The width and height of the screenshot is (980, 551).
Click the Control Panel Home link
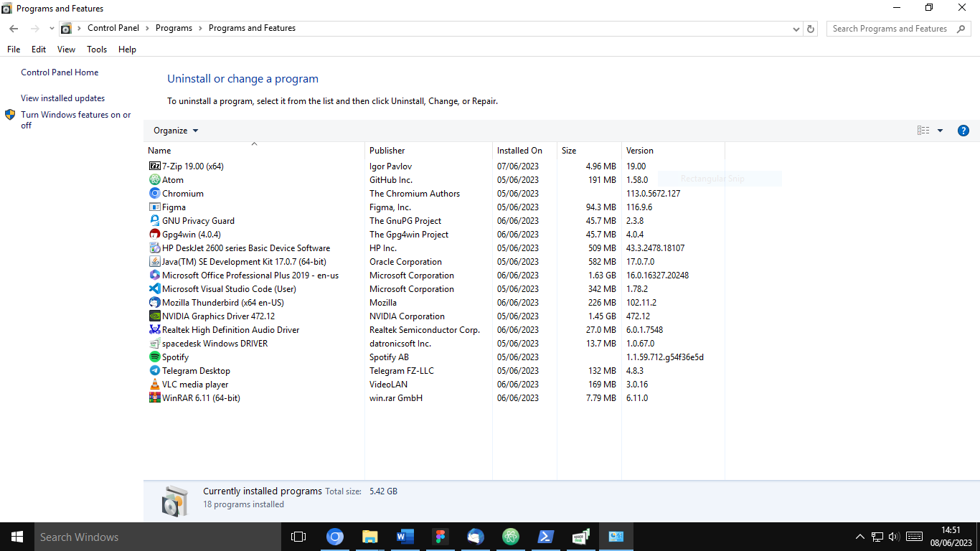(60, 72)
